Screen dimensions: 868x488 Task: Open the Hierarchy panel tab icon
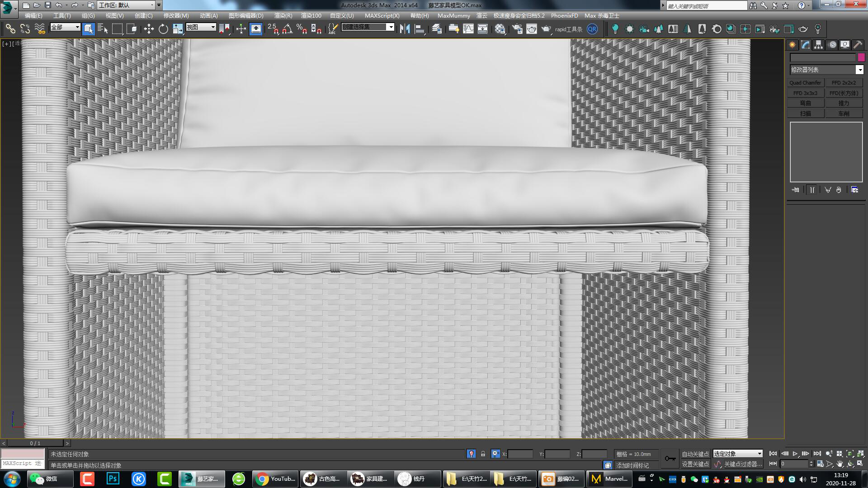coord(818,45)
